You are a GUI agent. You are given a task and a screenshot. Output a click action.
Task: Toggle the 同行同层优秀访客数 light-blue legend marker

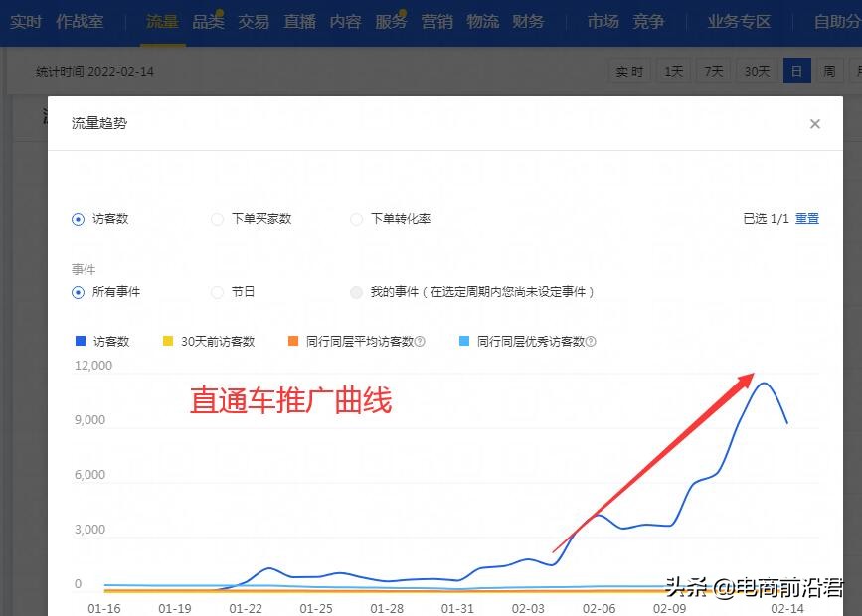pyautogui.click(x=464, y=341)
